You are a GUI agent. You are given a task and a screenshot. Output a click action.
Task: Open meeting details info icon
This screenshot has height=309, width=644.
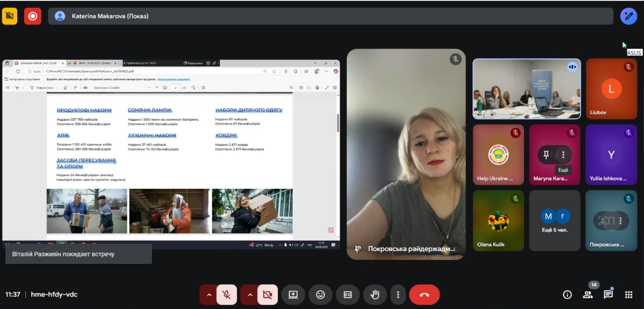coord(567,295)
